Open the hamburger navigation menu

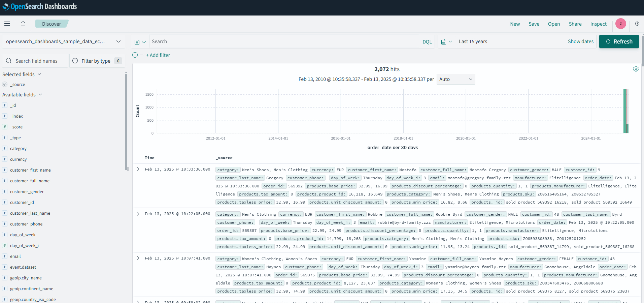pos(7,24)
